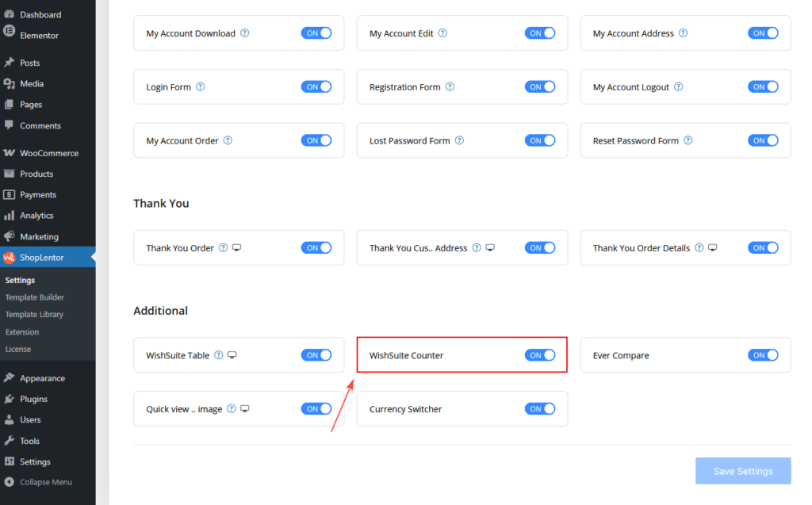Click desktop icon beside Thank You Order Details
The width and height of the screenshot is (812, 505).
point(712,248)
